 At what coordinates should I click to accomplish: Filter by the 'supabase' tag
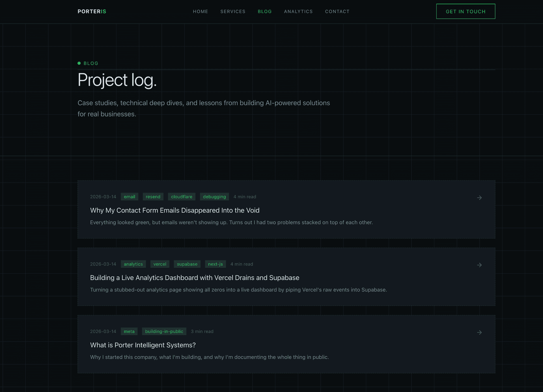coord(187,264)
